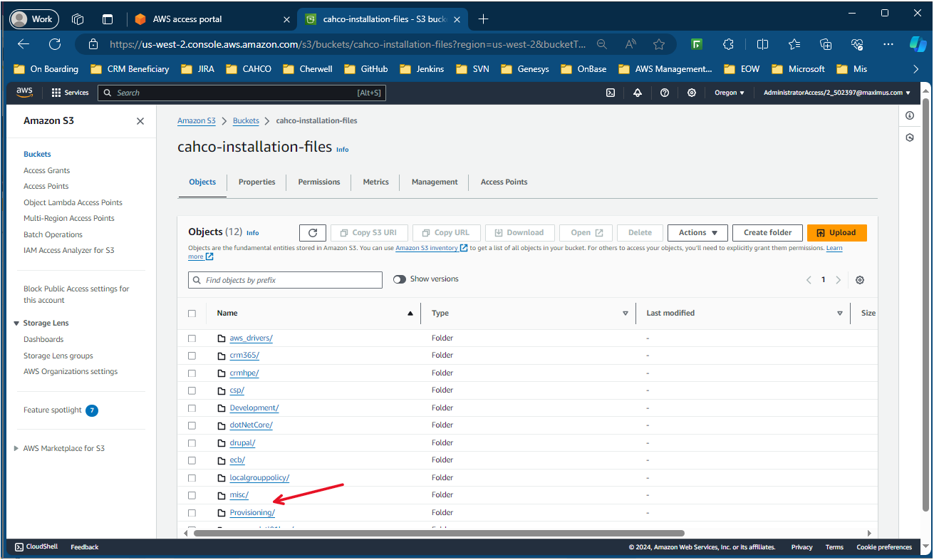
Task: Open the localgrouppolicy/ folder
Action: 259,478
